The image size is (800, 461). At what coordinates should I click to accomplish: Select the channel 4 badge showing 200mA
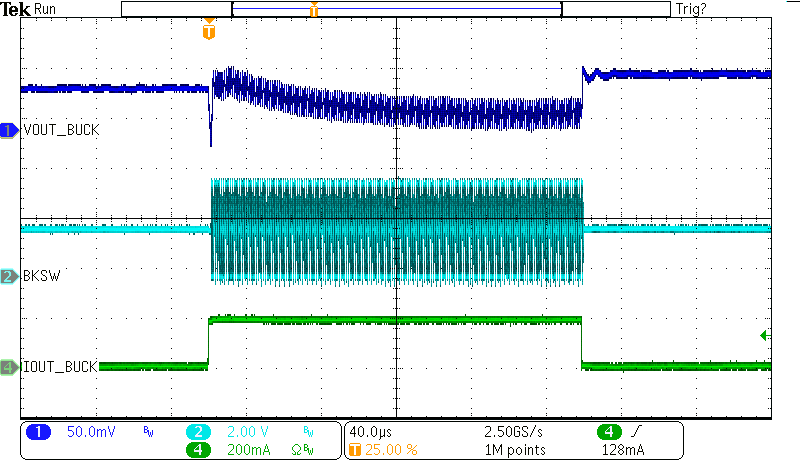(198, 449)
